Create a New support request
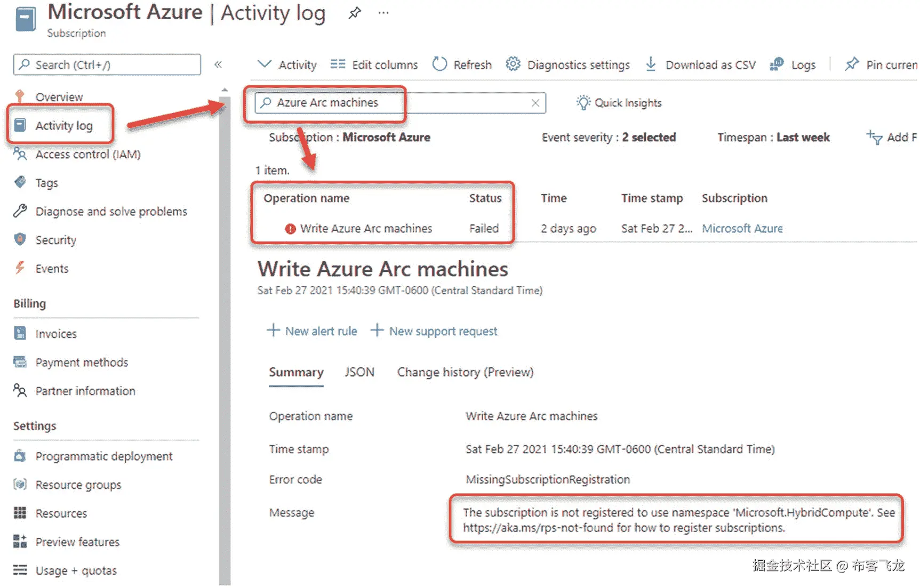Image resolution: width=920 pixels, height=588 pixels. pos(434,331)
